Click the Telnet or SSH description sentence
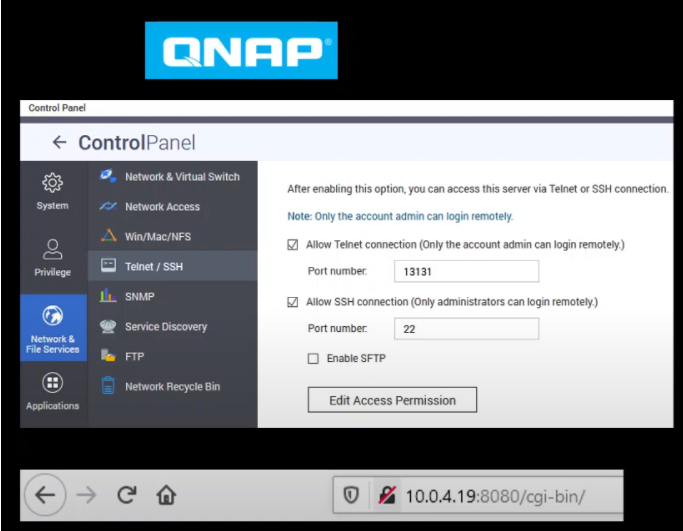 pyautogui.click(x=477, y=189)
